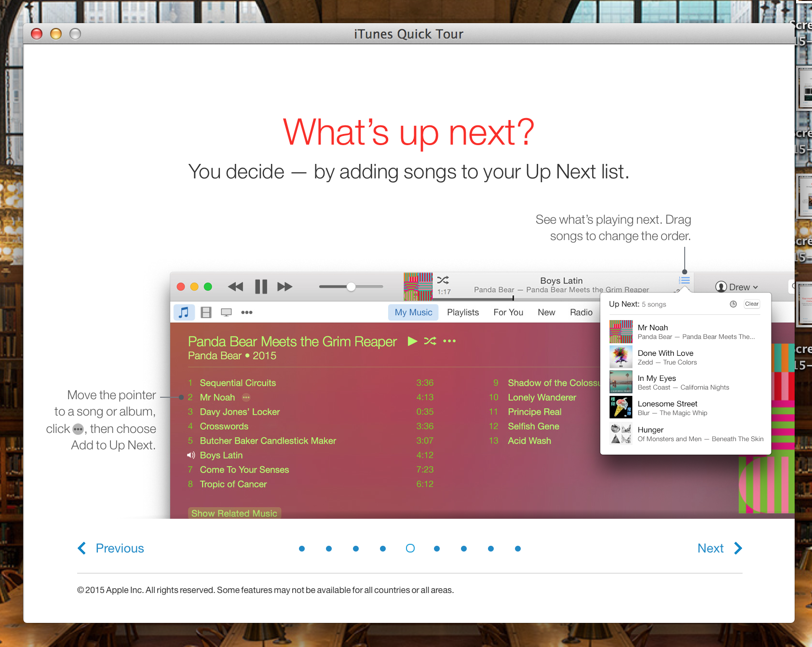812x647 pixels.
Task: Clear the Up Next list
Action: 751,304
